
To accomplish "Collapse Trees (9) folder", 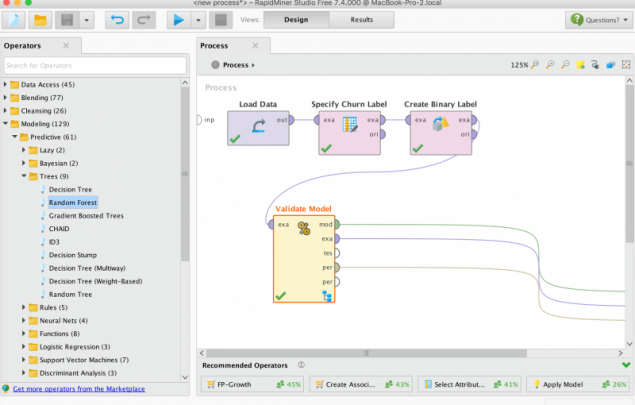I will 23,176.
